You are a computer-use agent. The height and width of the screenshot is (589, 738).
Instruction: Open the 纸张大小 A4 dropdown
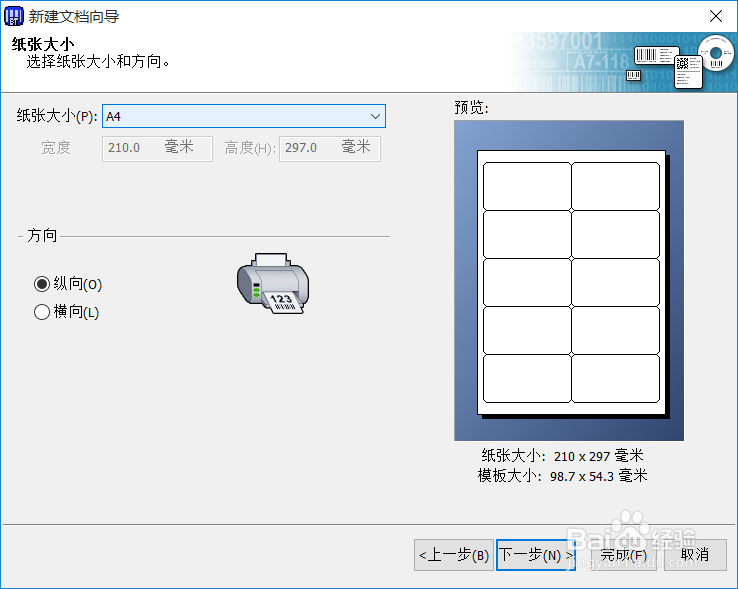coord(244,116)
